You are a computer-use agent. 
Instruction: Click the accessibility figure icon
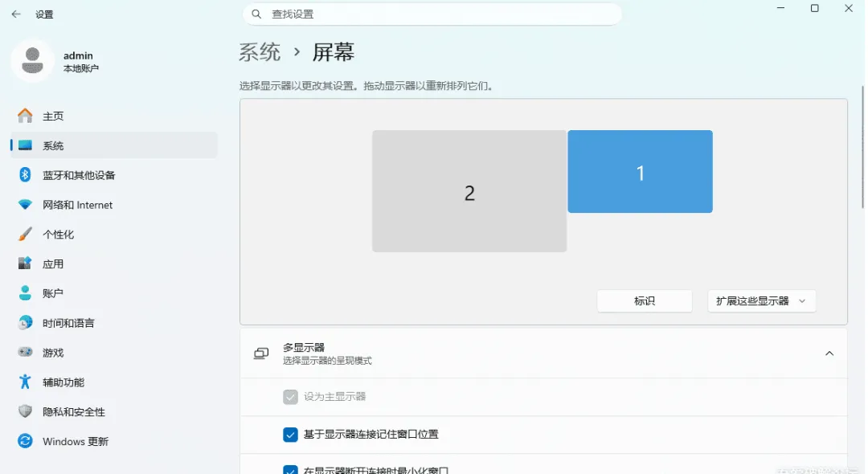[25, 382]
